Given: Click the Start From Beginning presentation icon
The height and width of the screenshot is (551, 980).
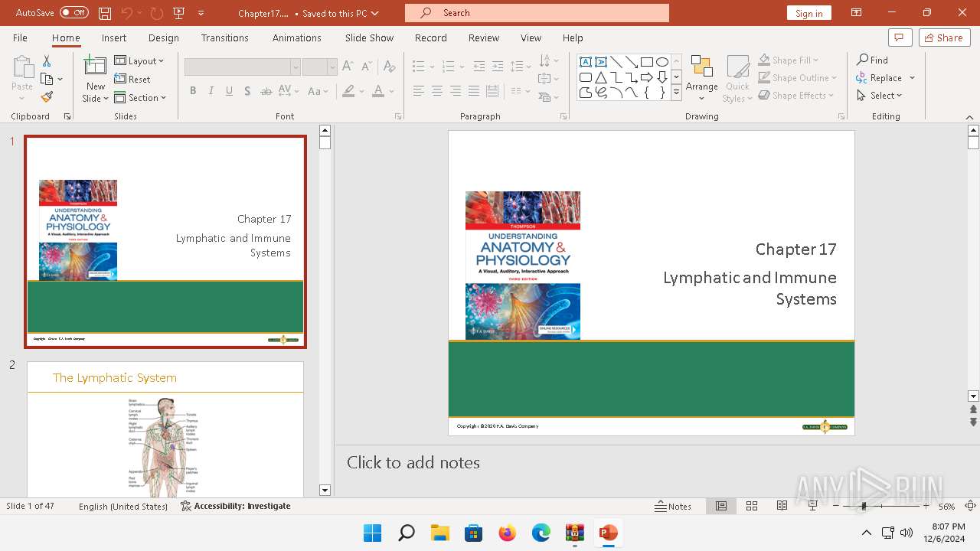Looking at the screenshot, I should click(x=179, y=13).
